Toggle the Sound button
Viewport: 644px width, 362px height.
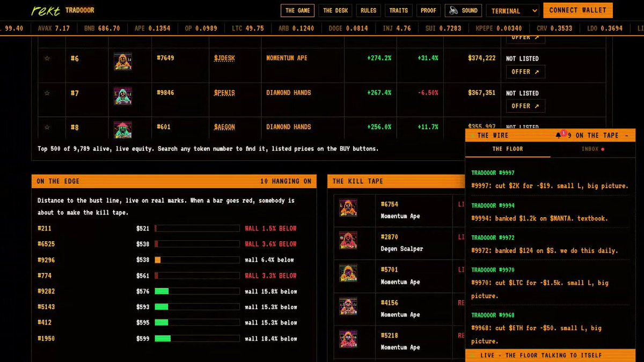click(x=463, y=10)
